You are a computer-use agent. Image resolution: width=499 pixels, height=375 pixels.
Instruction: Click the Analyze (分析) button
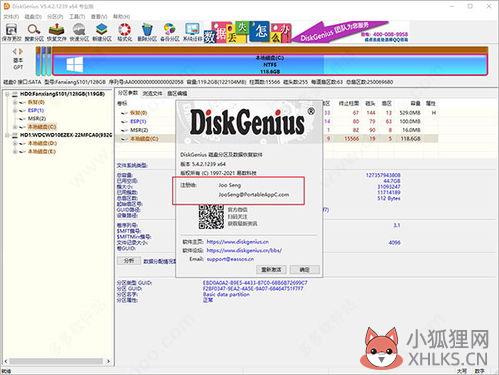pos(129,261)
